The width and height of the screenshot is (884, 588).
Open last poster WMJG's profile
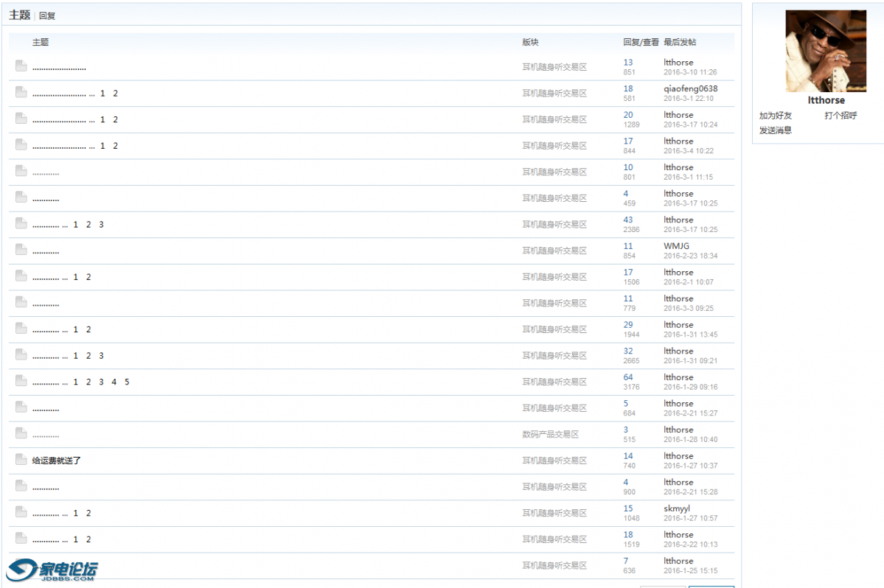coord(677,246)
